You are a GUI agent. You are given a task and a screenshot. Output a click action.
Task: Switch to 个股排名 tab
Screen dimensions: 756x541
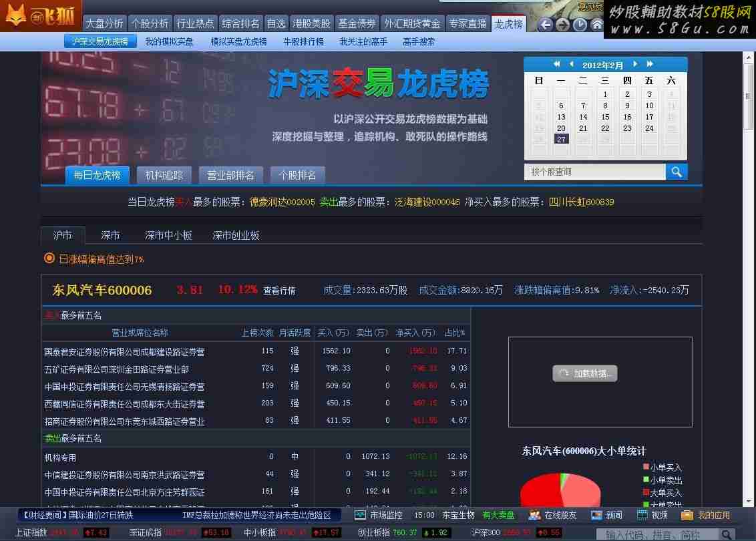(x=297, y=175)
